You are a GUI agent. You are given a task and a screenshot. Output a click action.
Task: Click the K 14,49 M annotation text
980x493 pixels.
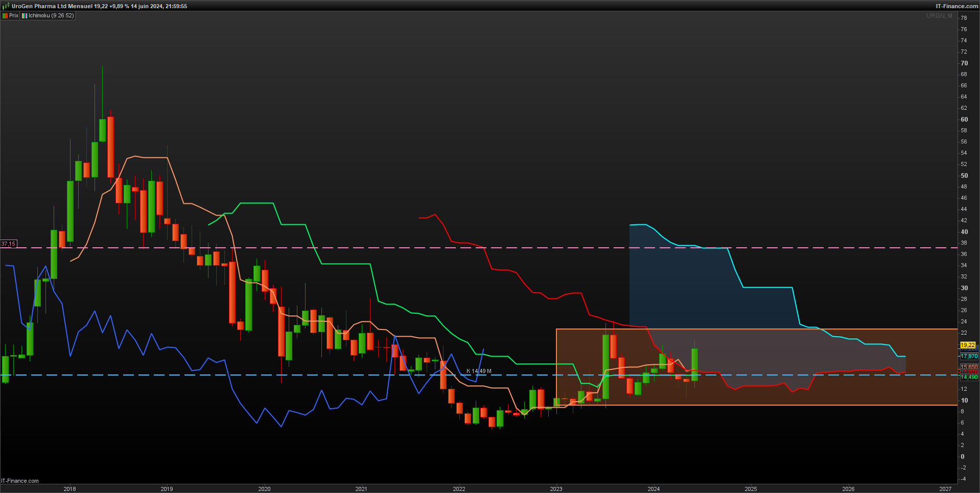(x=479, y=371)
